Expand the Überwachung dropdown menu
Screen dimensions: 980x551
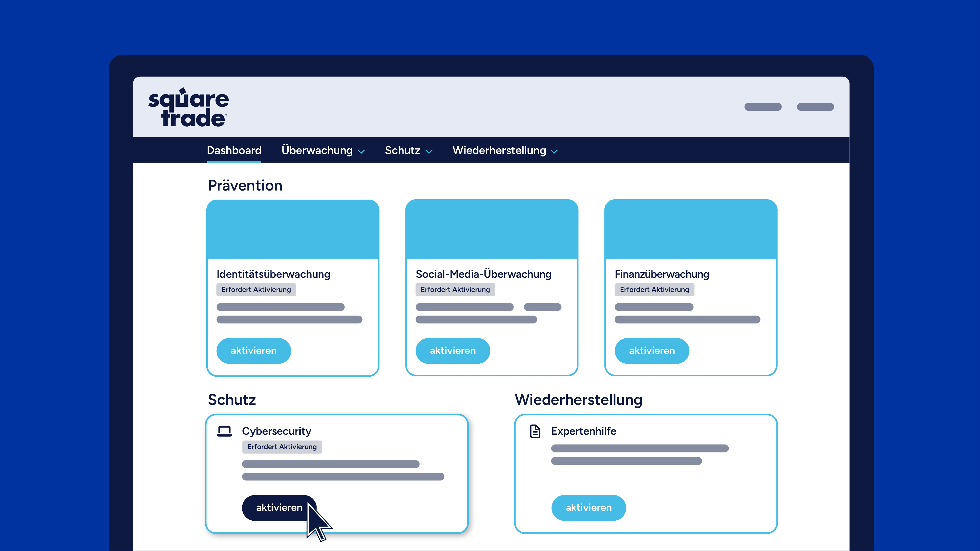323,150
